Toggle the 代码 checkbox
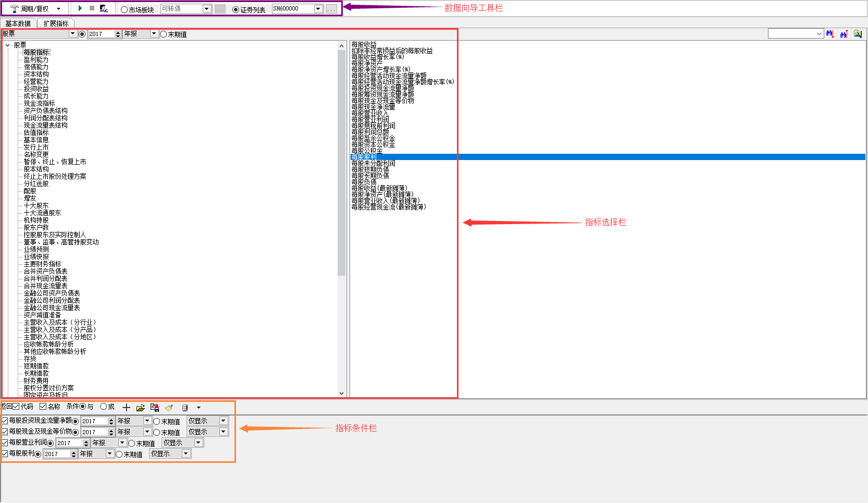Screen dimensions: 868x503 [16, 407]
